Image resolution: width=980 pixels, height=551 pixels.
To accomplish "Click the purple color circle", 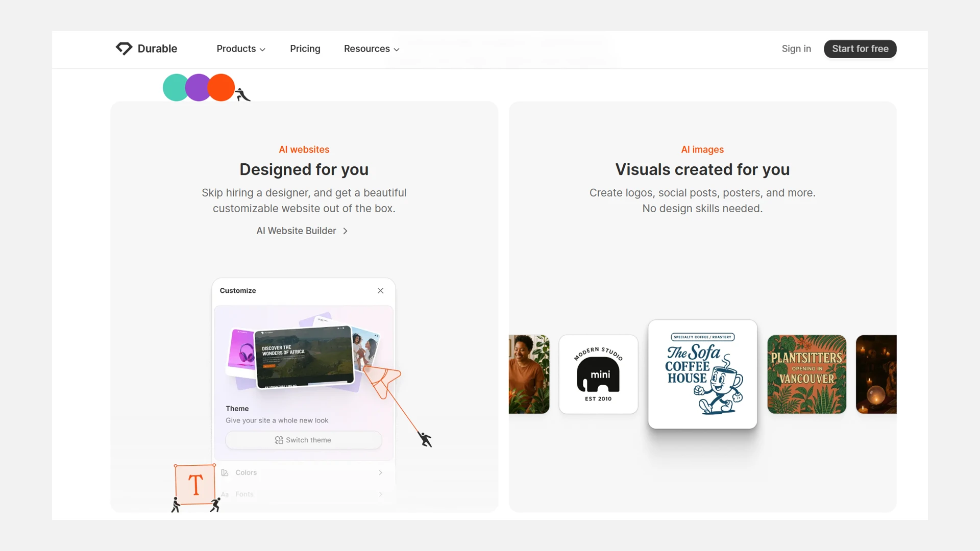I will coord(198,88).
